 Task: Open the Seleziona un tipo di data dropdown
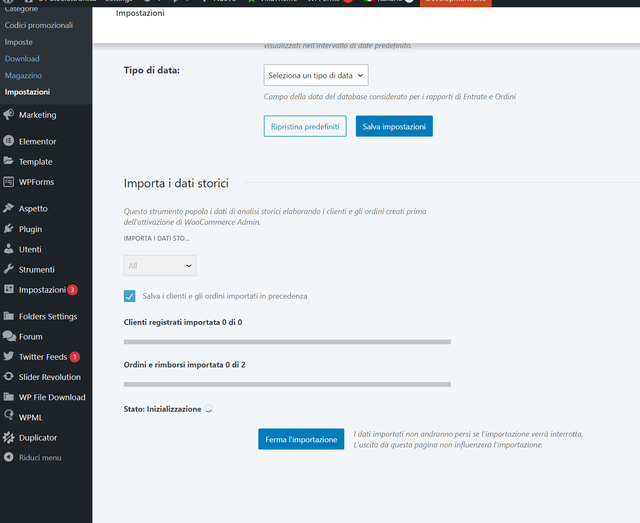coord(316,75)
